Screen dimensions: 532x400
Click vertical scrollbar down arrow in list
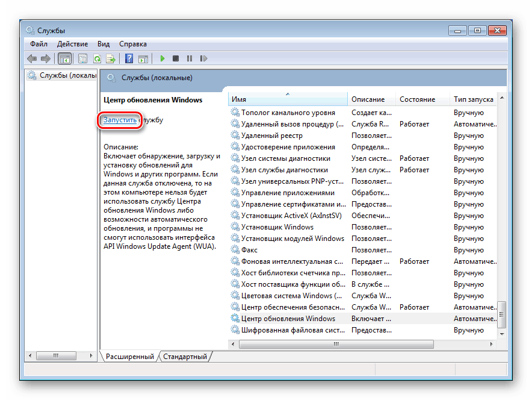point(502,334)
